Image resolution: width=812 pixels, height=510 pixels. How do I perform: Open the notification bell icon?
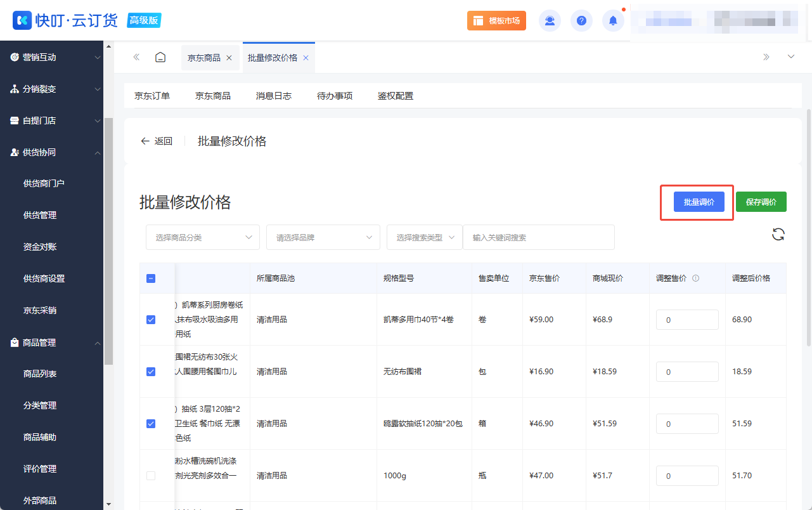point(613,20)
